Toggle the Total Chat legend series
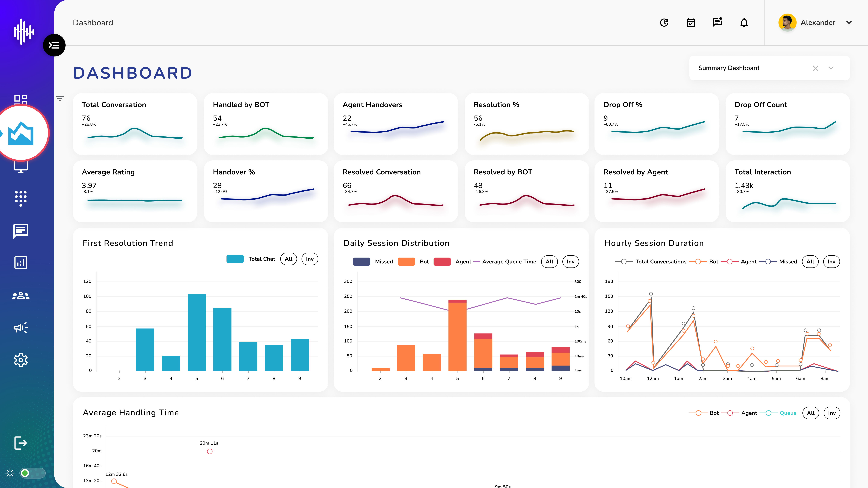 tap(251, 259)
